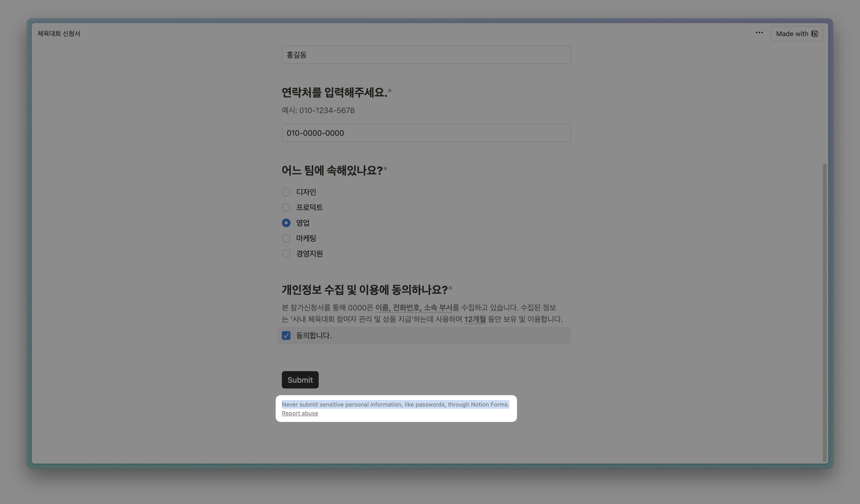Click the Never submit sensitive personal information notice

point(395,404)
